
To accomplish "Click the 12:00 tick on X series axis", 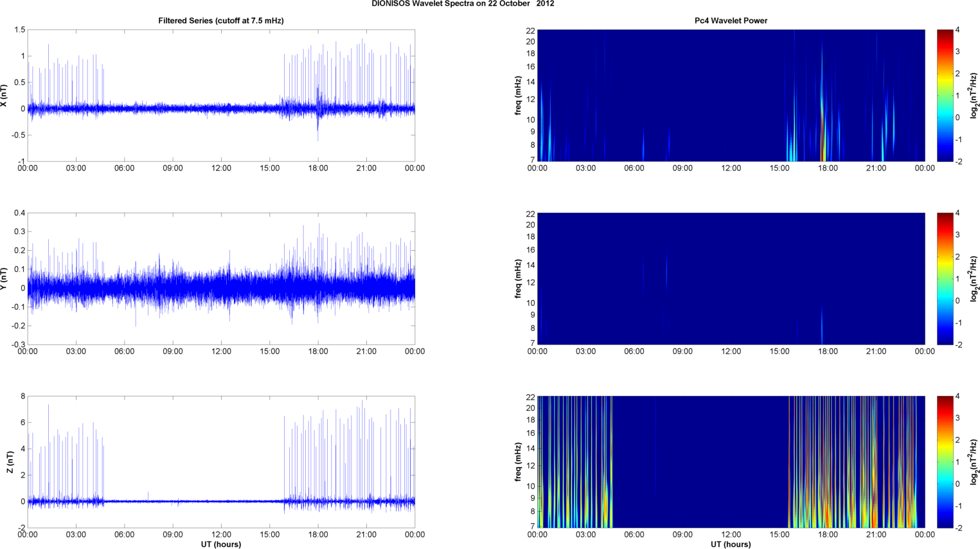I will [221, 168].
